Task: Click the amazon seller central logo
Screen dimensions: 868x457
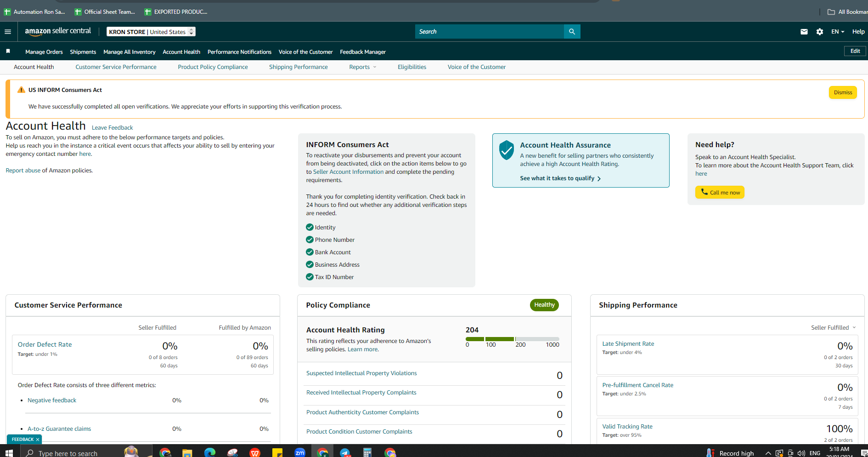Action: 58,31
